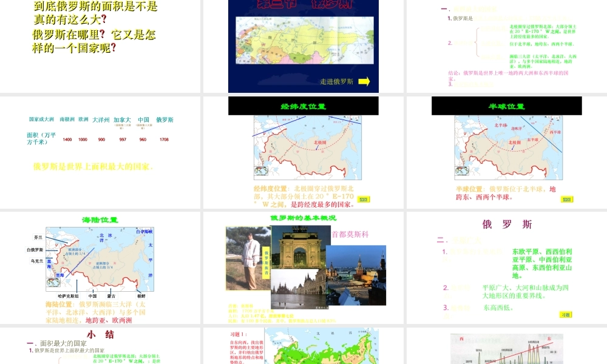Click the 白俄罗斯 label beside the 海陆位置 map
Viewport: 607px width, 364px height.
(35, 250)
